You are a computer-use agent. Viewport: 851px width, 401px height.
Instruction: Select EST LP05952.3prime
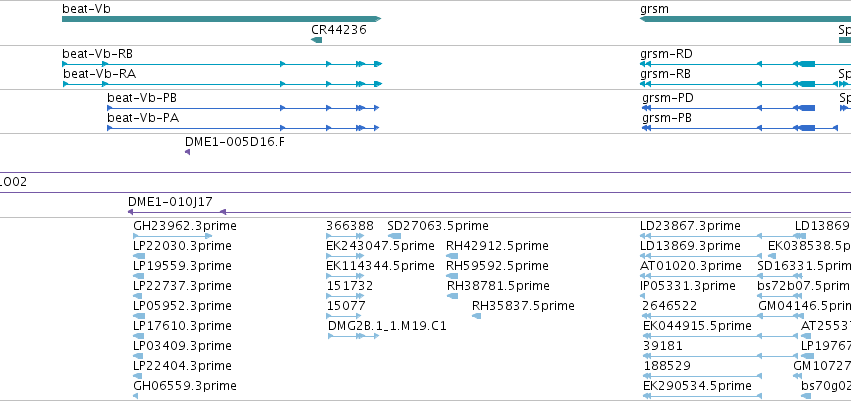pyautogui.click(x=139, y=316)
